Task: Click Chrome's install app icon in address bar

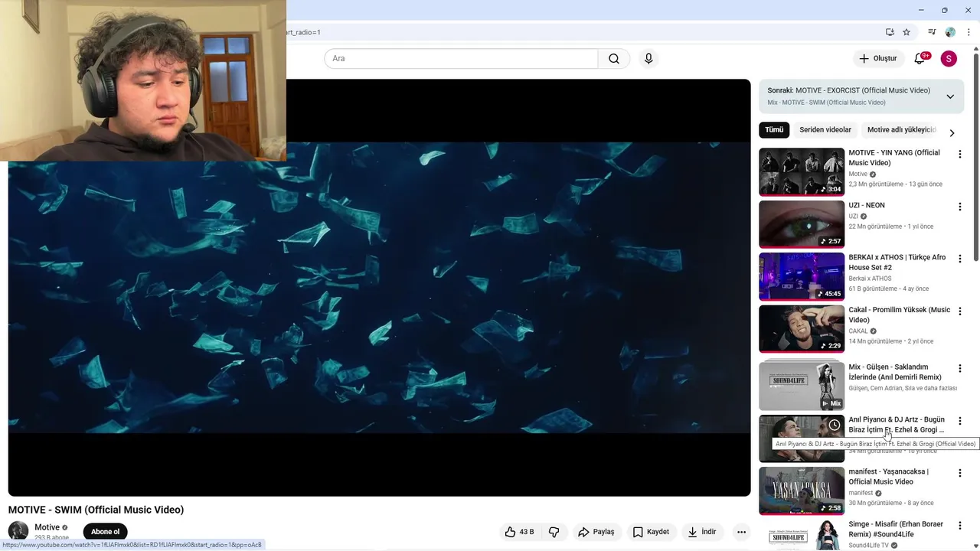Action: point(890,32)
